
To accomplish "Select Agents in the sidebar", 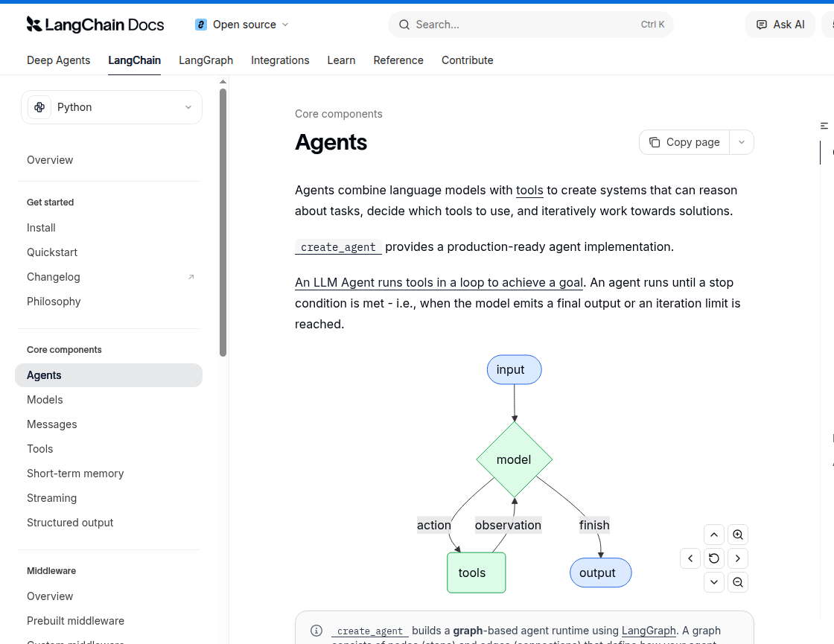I will [109, 375].
